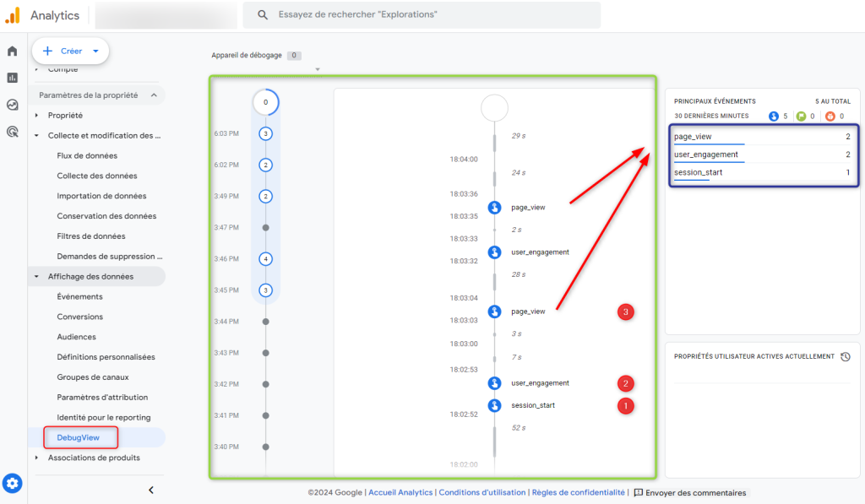Open the Explore icon in left rail
This screenshot has width=865, height=504.
click(12, 105)
